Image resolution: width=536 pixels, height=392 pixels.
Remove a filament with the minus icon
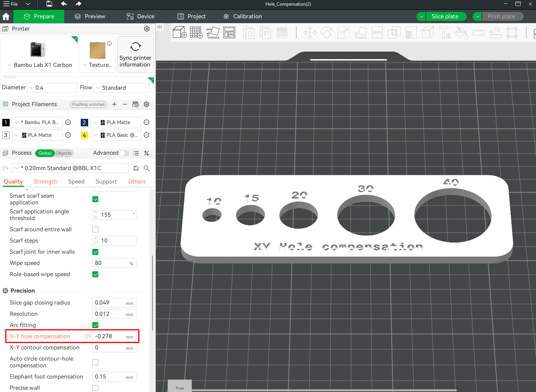pyautogui.click(x=125, y=104)
